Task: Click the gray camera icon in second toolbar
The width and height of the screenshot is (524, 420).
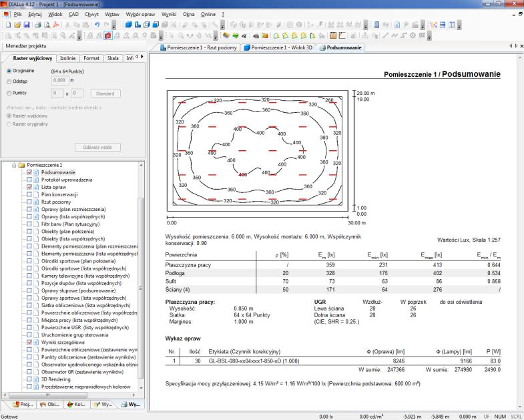Action: point(256,35)
